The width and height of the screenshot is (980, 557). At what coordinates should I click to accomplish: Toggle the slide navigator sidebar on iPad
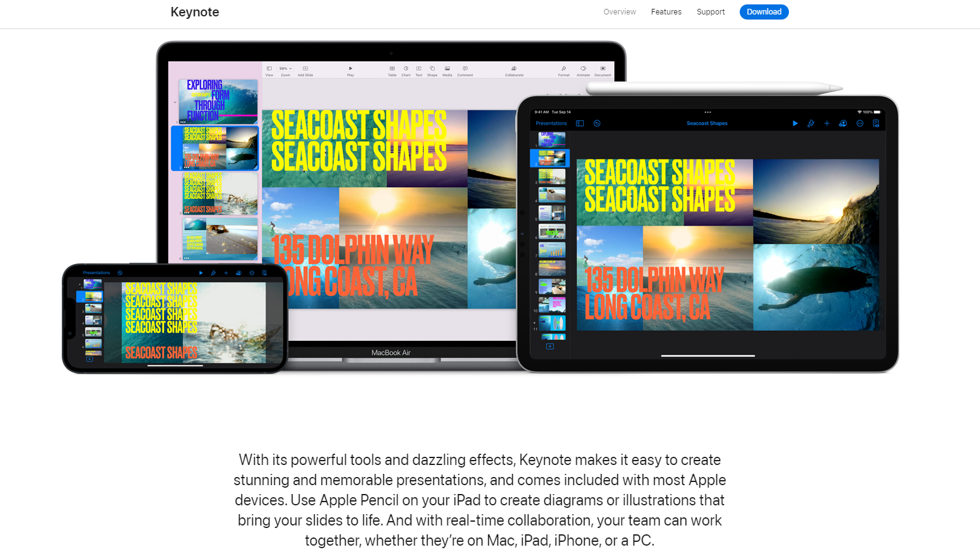click(580, 123)
